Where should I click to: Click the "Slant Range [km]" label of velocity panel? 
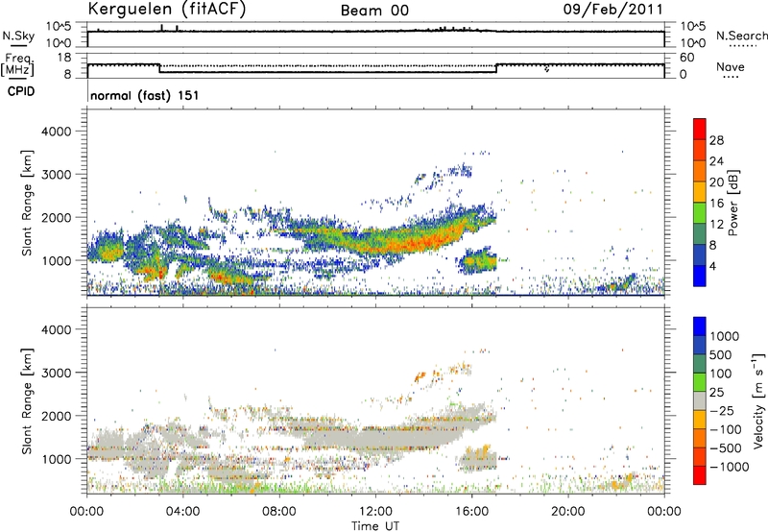click(x=27, y=400)
